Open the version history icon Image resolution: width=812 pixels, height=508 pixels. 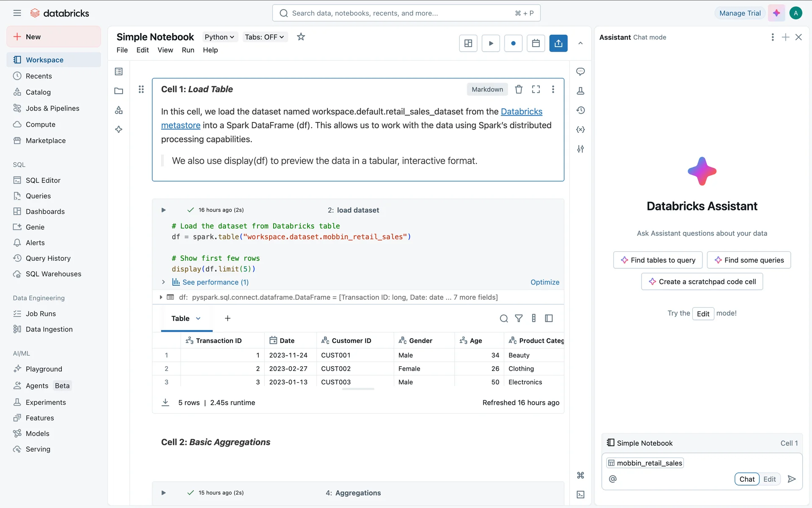[x=581, y=110]
